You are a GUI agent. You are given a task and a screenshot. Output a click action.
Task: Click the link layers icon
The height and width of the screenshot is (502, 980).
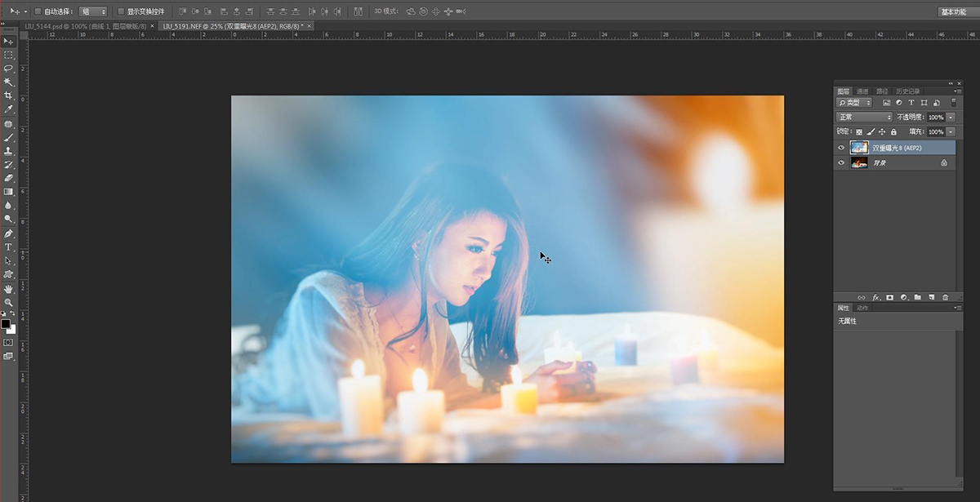(862, 297)
